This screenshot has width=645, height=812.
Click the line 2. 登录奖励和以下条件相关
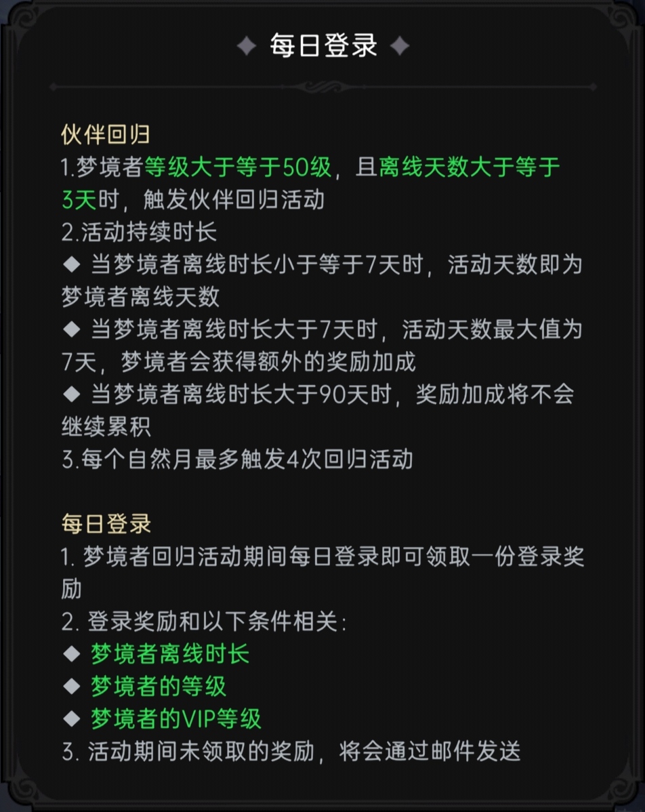(x=204, y=622)
